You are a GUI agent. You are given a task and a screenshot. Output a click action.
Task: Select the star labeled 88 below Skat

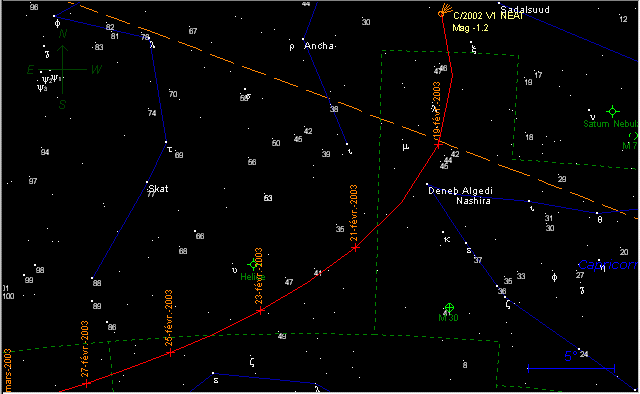(x=92, y=278)
